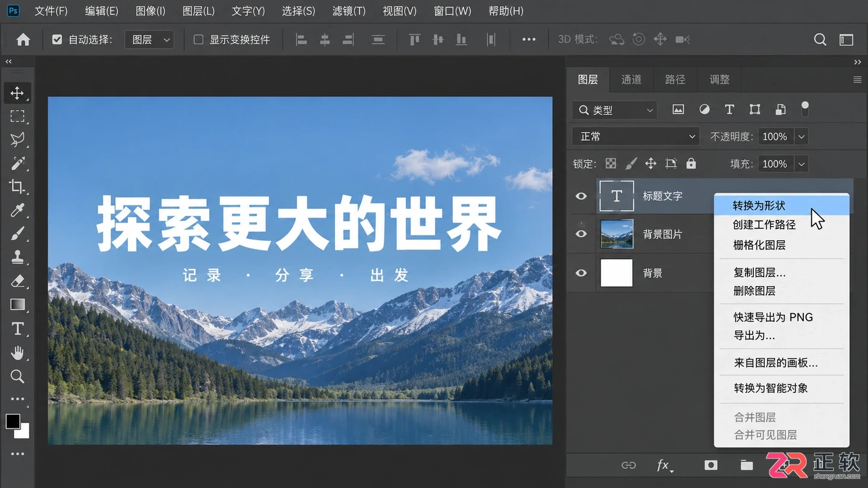Select the Eyedropper tool
The width and height of the screenshot is (868, 488).
[17, 210]
